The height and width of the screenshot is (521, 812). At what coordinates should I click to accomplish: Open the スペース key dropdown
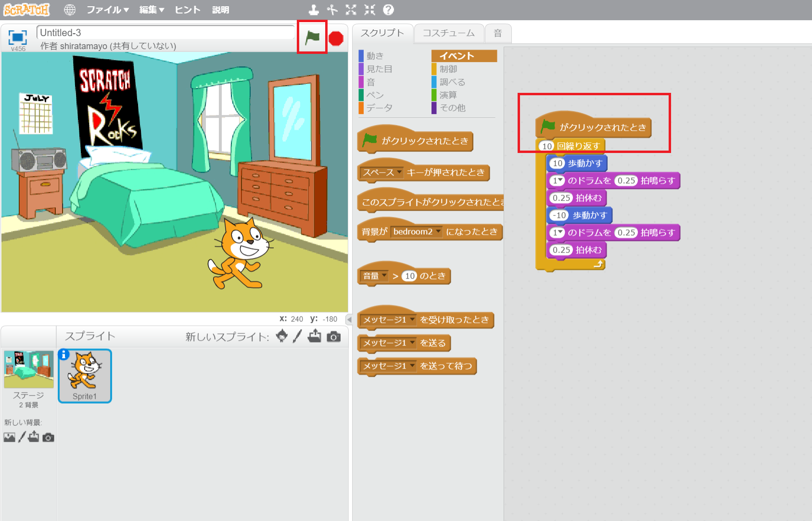coord(382,172)
